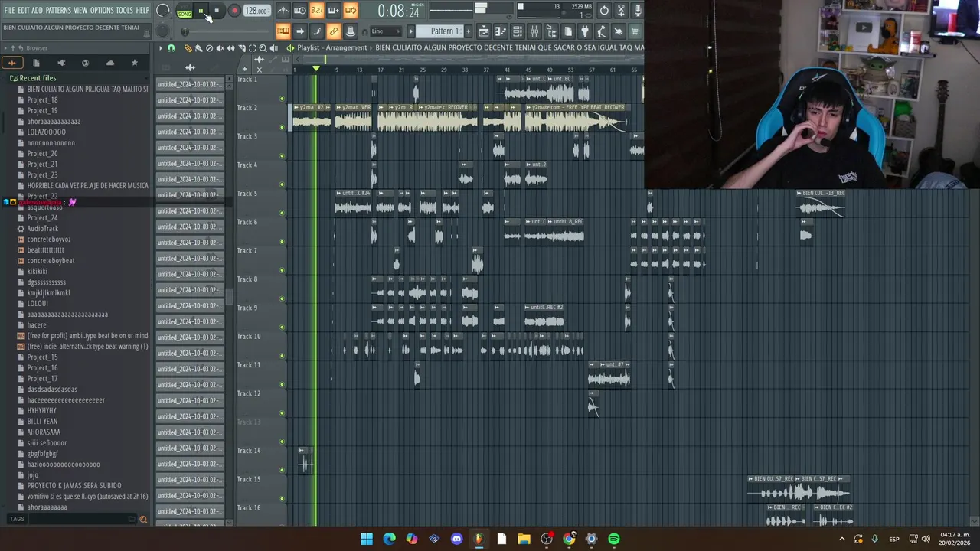This screenshot has height=551, width=980.
Task: Open recent file concreteboyvoz
Action: point(48,239)
